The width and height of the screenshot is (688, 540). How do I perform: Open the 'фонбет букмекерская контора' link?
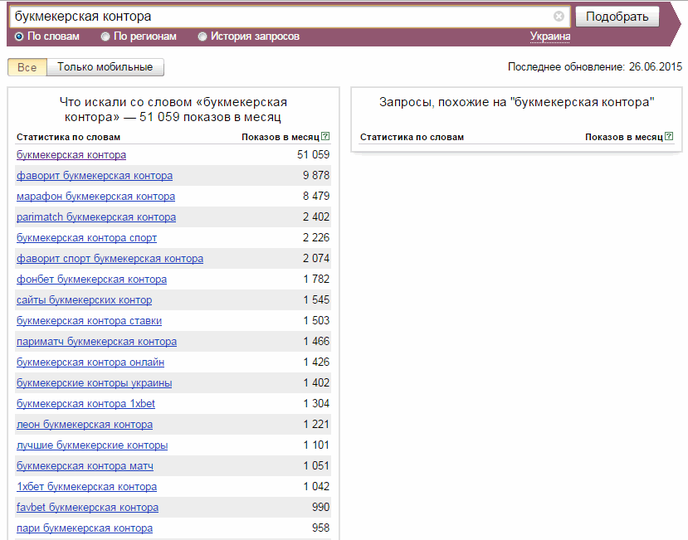pos(92,279)
